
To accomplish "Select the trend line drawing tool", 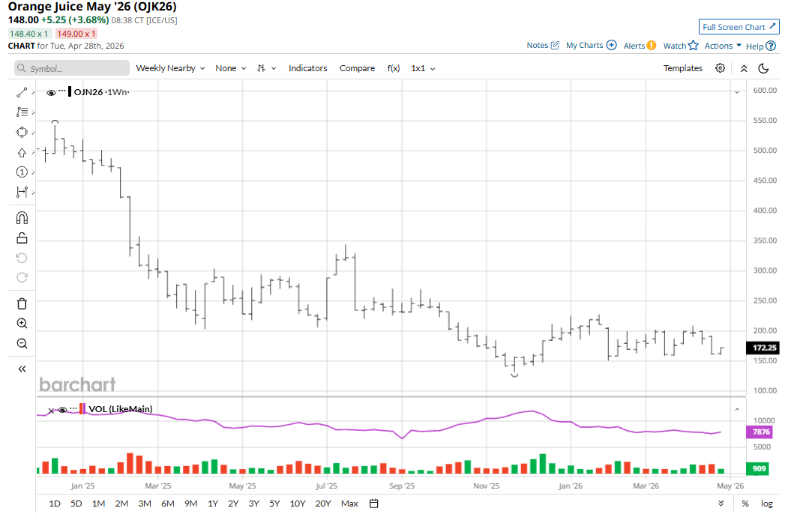I will (22, 92).
